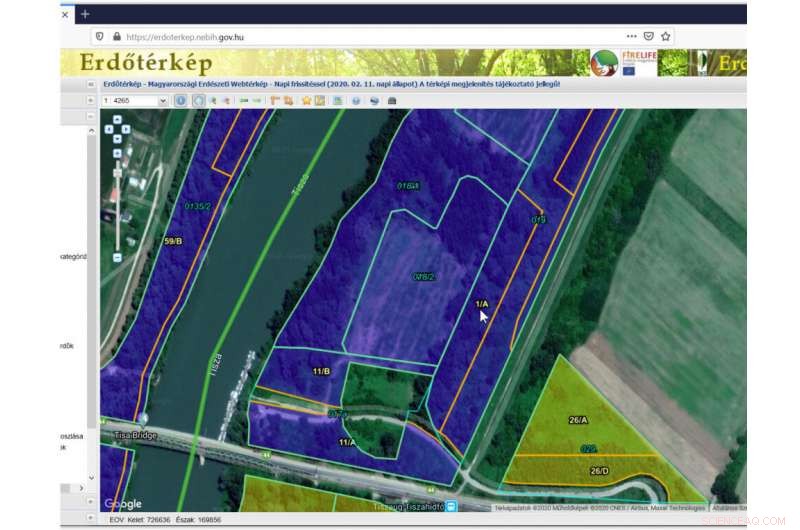Image resolution: width=800 pixels, height=530 pixels.
Task: Bookmark this page with star icon
Action: [x=666, y=37]
